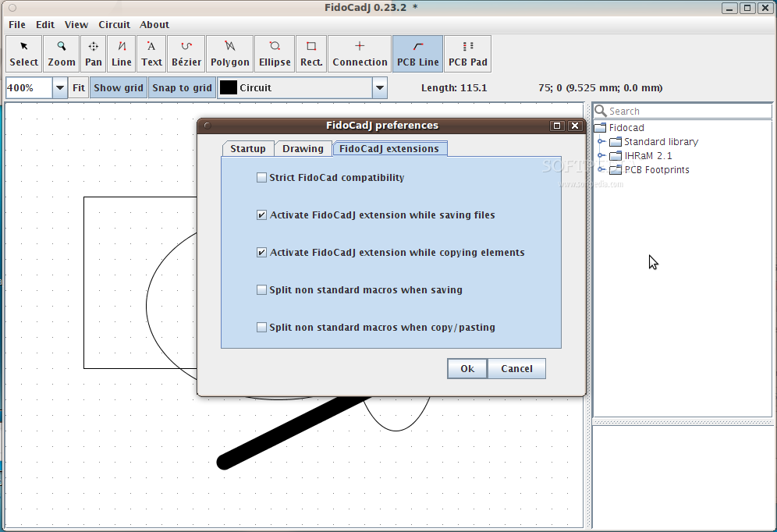Open the File menu

coord(17,25)
